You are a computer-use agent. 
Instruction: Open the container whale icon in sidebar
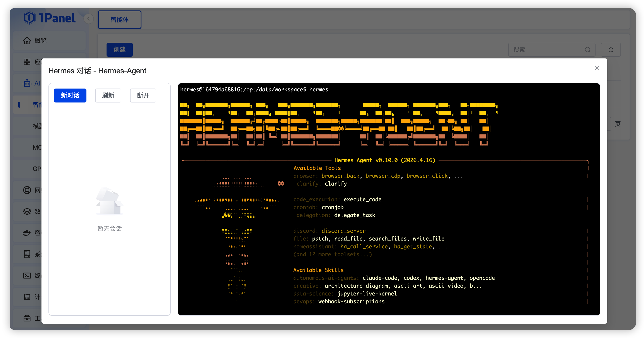click(27, 233)
